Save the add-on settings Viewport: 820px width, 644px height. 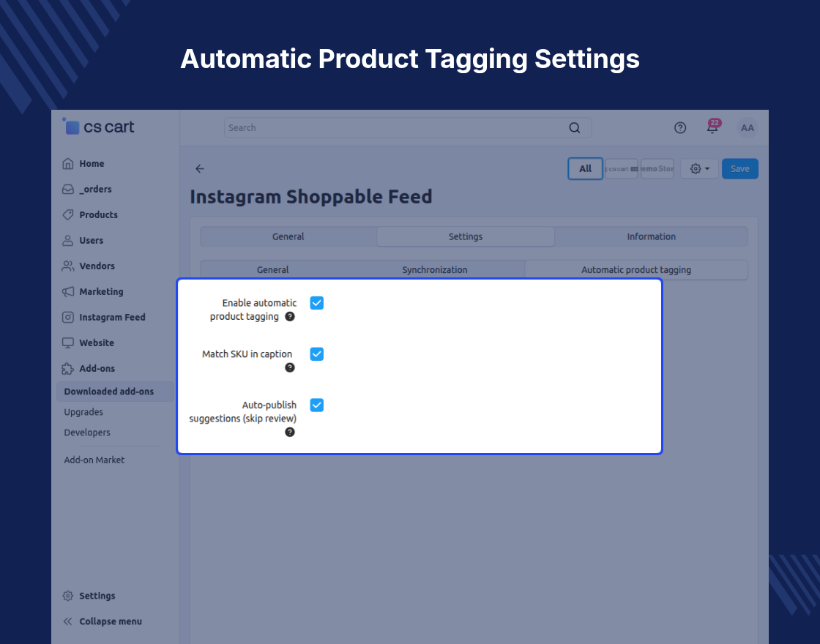[740, 169]
